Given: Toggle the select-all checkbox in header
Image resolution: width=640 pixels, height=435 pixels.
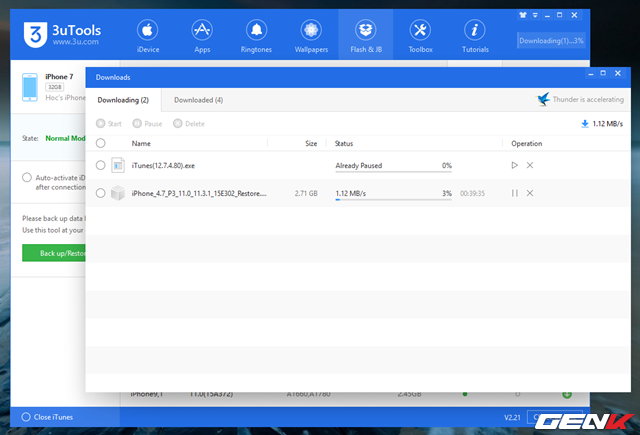Looking at the screenshot, I should (100, 143).
